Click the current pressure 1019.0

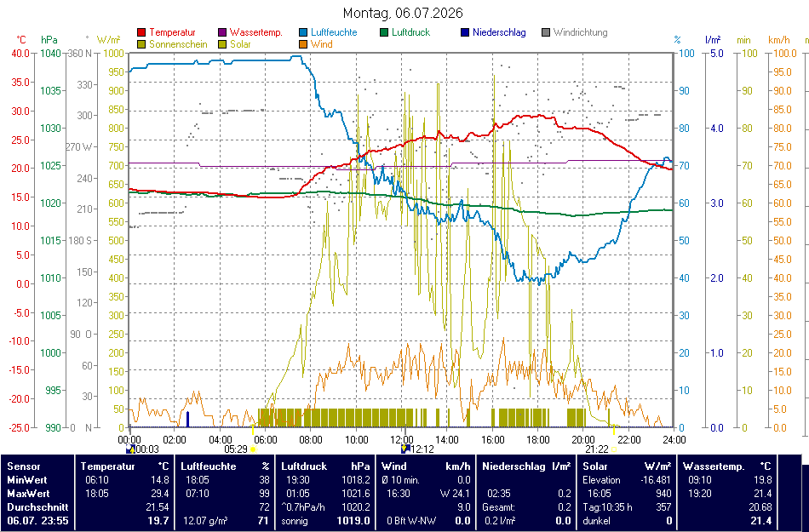point(353,521)
